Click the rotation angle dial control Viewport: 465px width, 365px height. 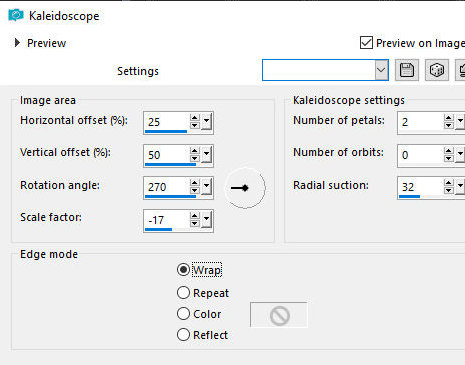click(245, 188)
